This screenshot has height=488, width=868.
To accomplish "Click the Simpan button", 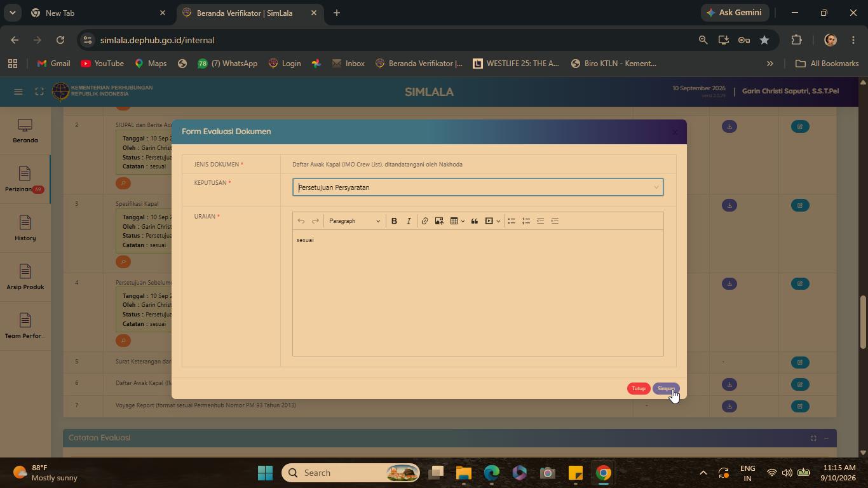I will click(x=666, y=389).
